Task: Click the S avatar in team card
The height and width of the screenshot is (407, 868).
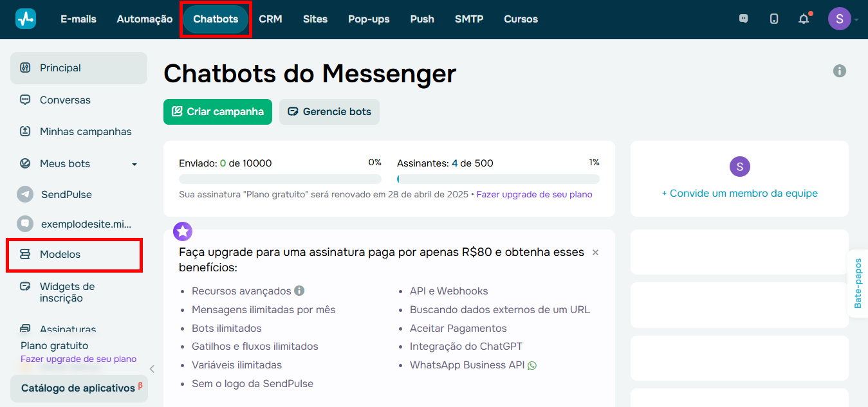Action: 740,167
